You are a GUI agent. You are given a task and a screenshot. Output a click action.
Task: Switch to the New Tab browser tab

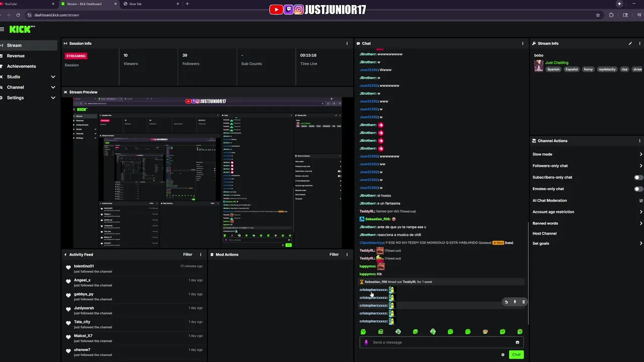pos(151,4)
